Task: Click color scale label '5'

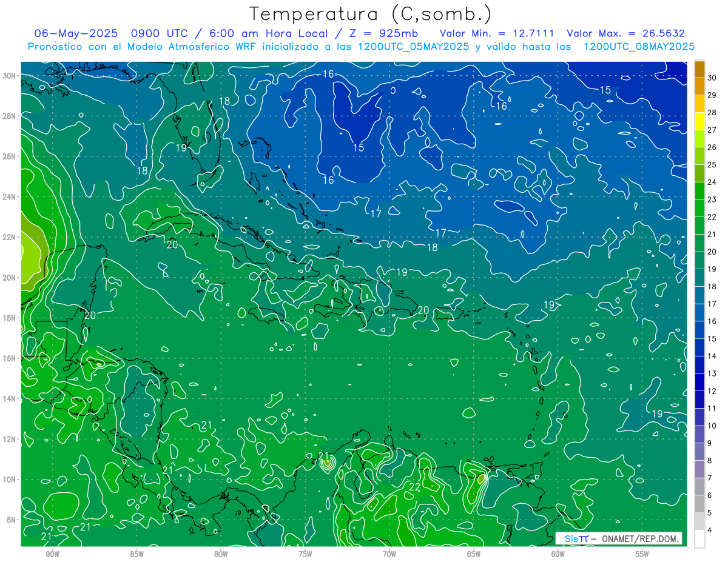Action: [710, 513]
